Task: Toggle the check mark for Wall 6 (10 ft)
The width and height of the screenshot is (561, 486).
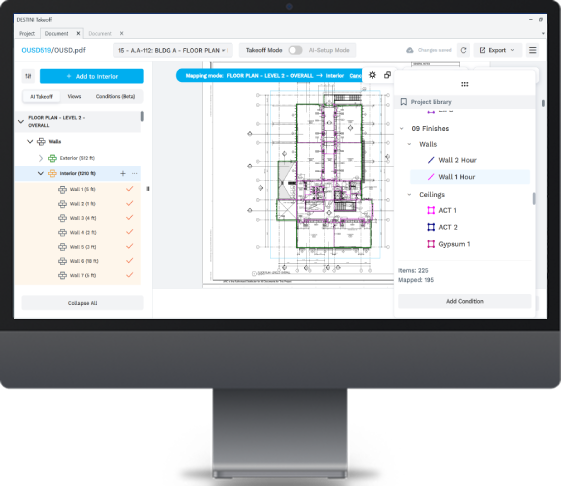Action: (x=130, y=261)
